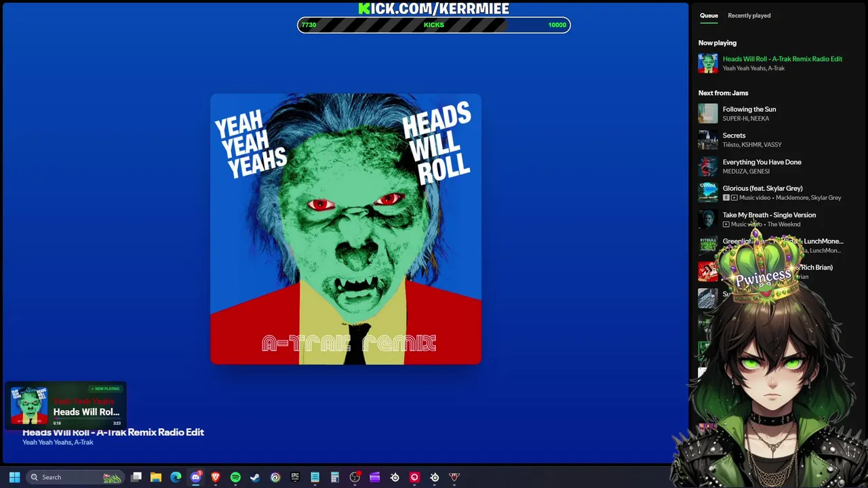Click Yeah Yeah Yeahs, A-Trak under the title
Viewport: 868px width, 488px height.
tap(58, 443)
